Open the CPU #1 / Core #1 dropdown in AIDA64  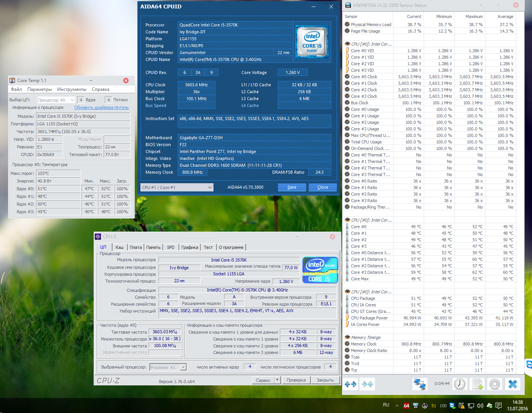(177, 188)
